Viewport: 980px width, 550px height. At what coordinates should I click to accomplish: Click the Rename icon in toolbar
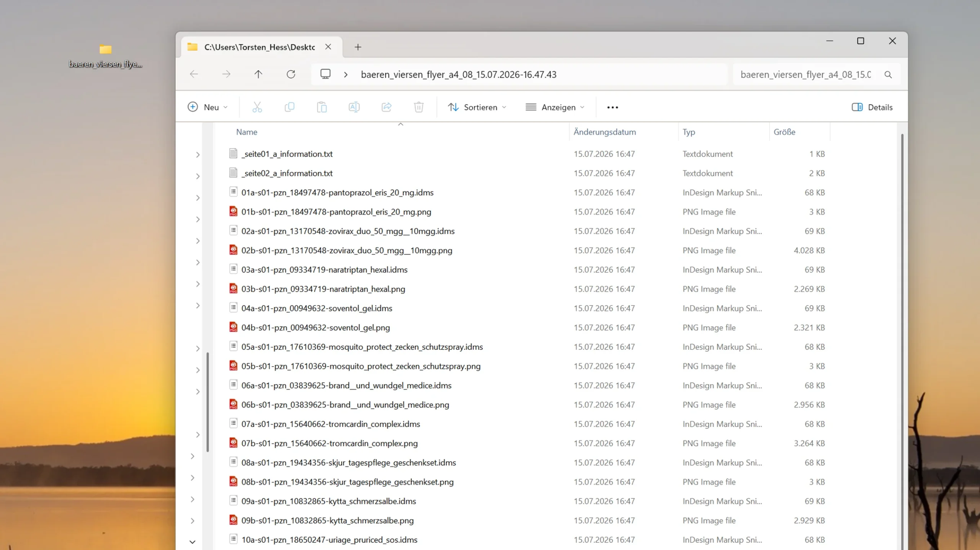[x=354, y=107]
